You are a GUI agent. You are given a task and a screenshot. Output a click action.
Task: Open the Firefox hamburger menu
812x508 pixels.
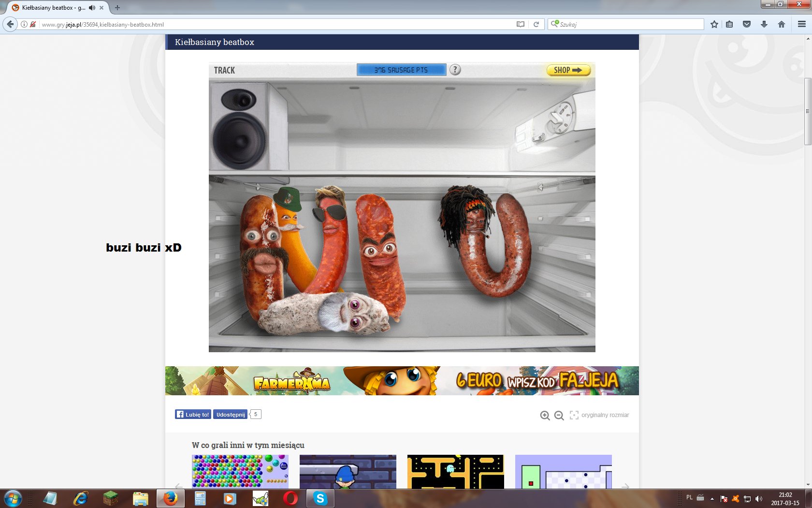(x=802, y=24)
